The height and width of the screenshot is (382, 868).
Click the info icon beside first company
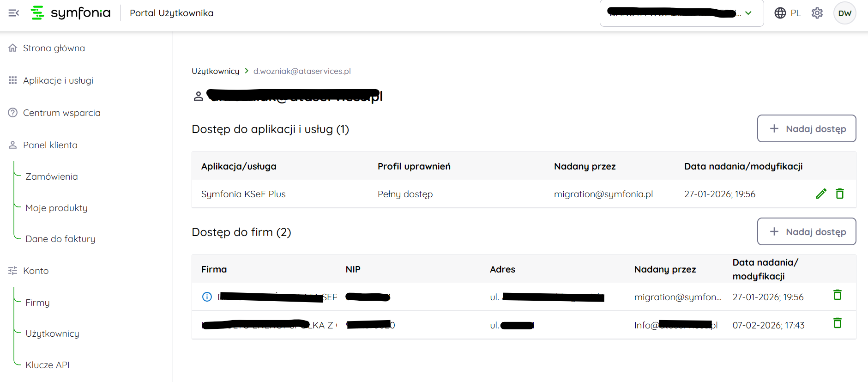pyautogui.click(x=207, y=297)
